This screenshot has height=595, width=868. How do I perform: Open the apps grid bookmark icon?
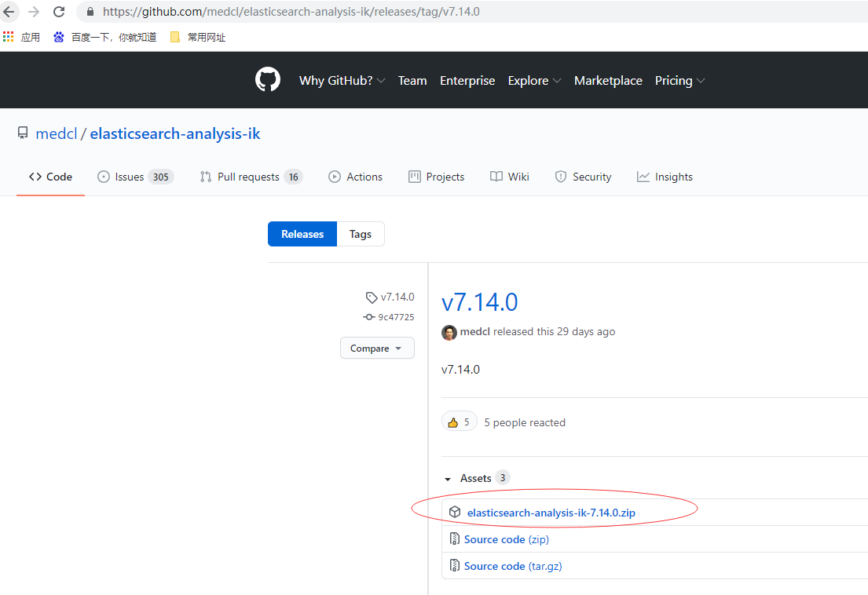pyautogui.click(x=9, y=37)
